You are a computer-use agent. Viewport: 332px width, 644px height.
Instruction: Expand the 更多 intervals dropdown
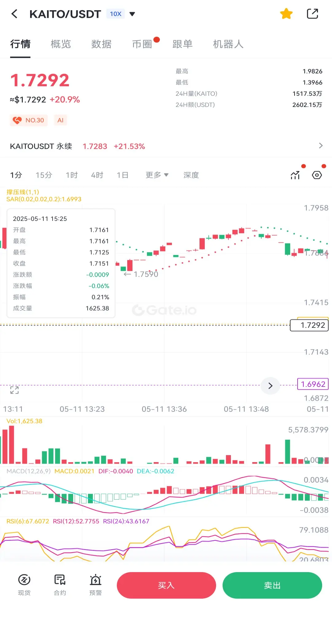(157, 175)
